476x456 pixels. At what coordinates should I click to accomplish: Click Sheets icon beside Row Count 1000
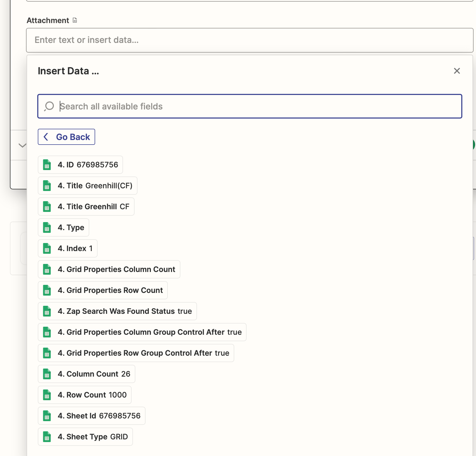pyautogui.click(x=47, y=395)
